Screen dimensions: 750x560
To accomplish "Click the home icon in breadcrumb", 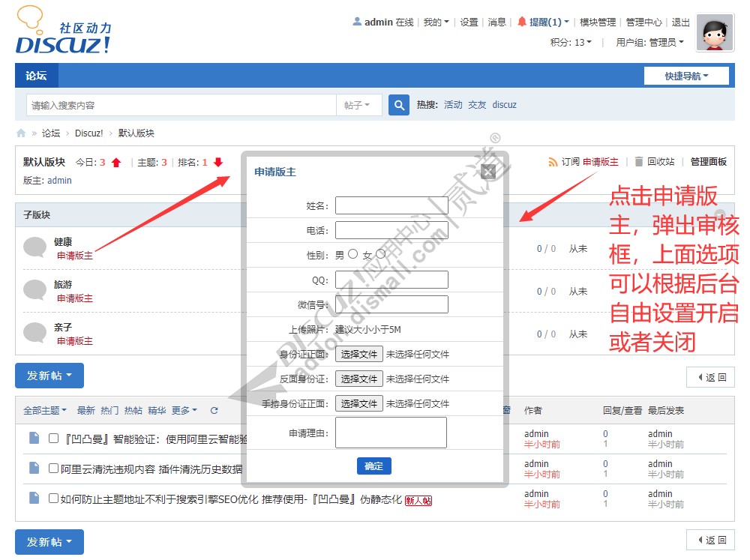I will pos(21,133).
